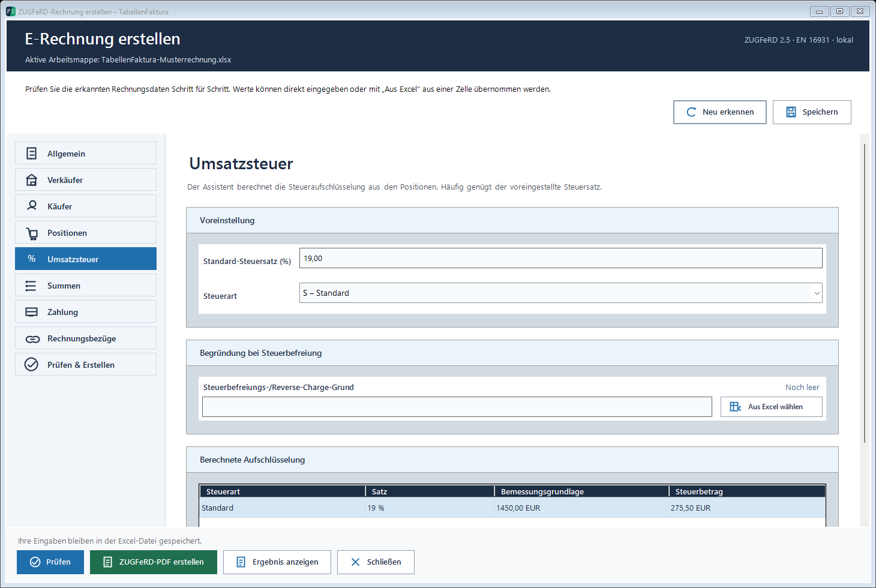
Task: Click the 1450,00 EUR cell
Action: point(581,508)
